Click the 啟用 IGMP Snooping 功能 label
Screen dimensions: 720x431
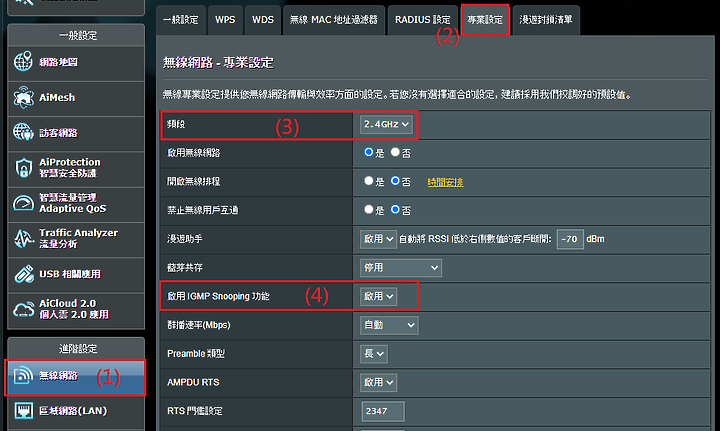[218, 297]
